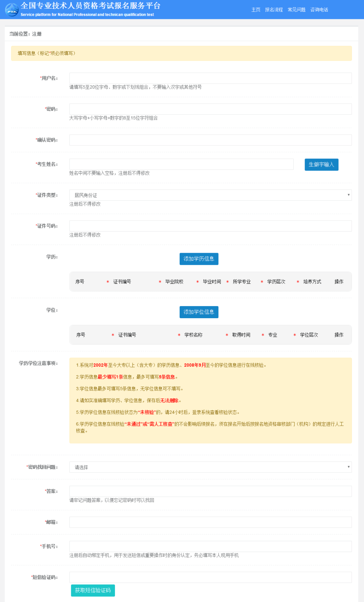
Task: Click the 生僻字输入 button
Action: 321,164
